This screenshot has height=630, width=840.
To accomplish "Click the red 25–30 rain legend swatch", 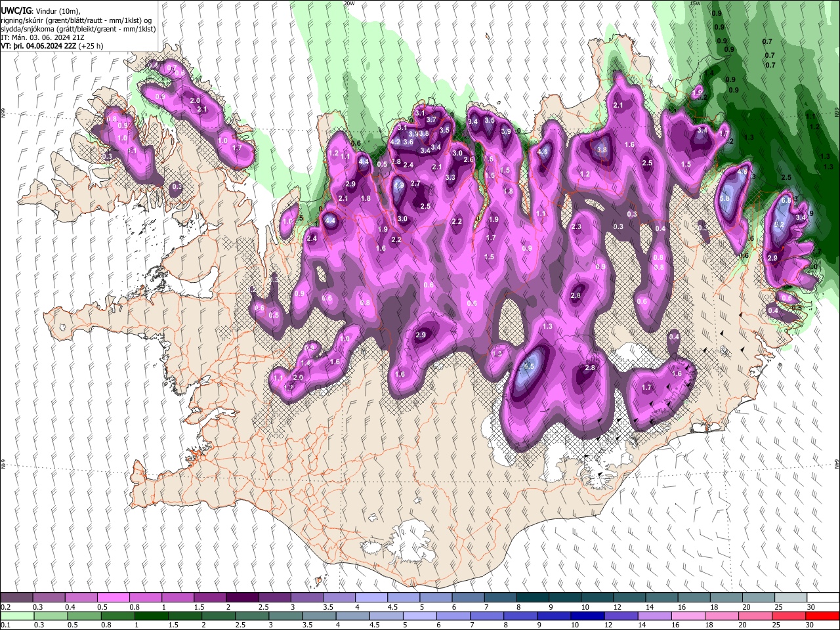I will point(789,616).
